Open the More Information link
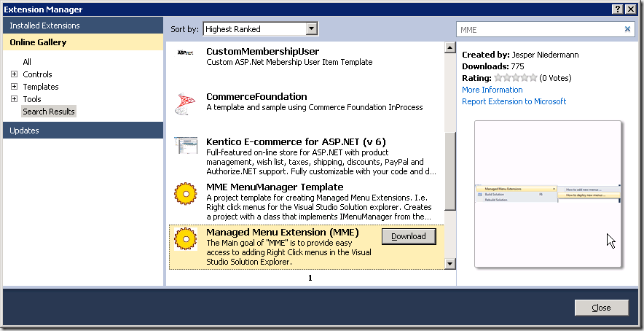 pyautogui.click(x=492, y=90)
